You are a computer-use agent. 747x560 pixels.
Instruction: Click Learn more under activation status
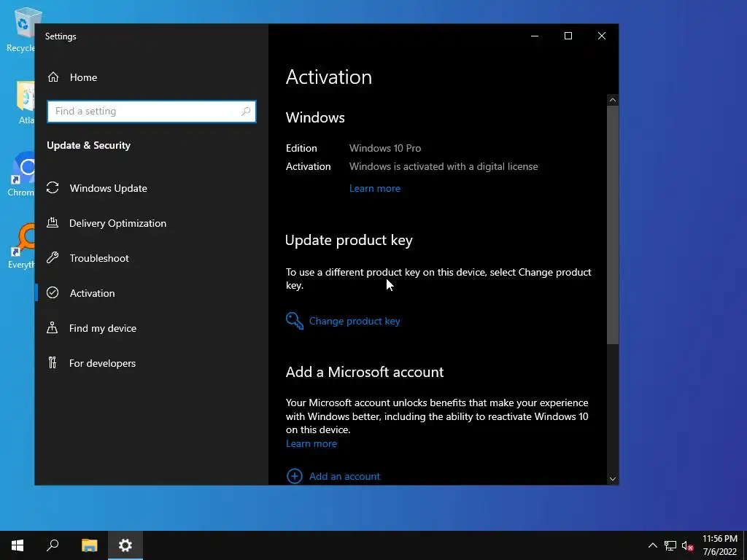(x=374, y=188)
